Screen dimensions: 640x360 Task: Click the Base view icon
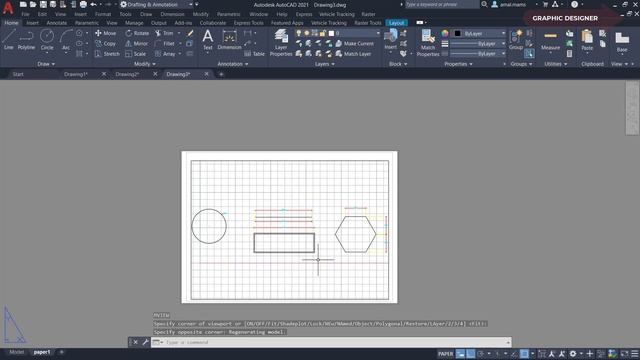(622, 42)
